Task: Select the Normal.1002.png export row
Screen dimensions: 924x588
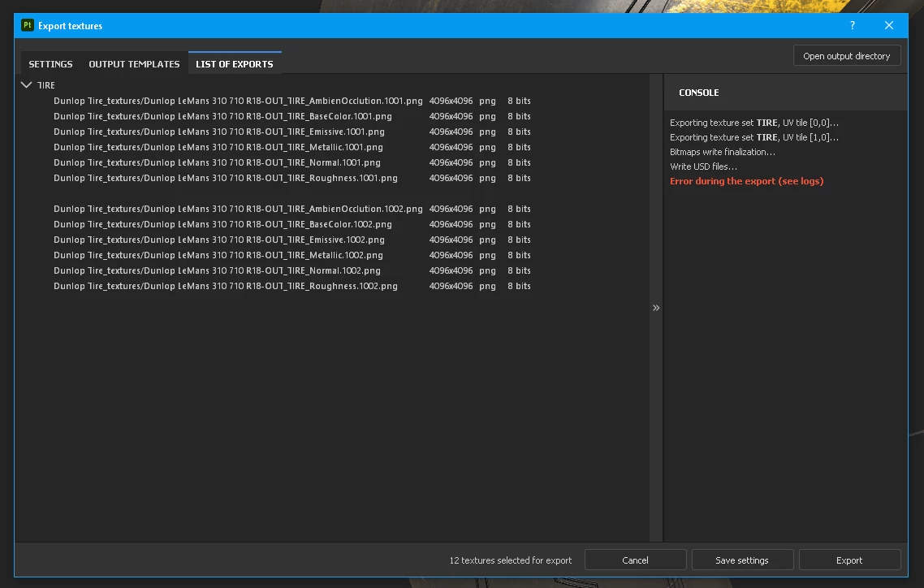Action: tap(292, 270)
